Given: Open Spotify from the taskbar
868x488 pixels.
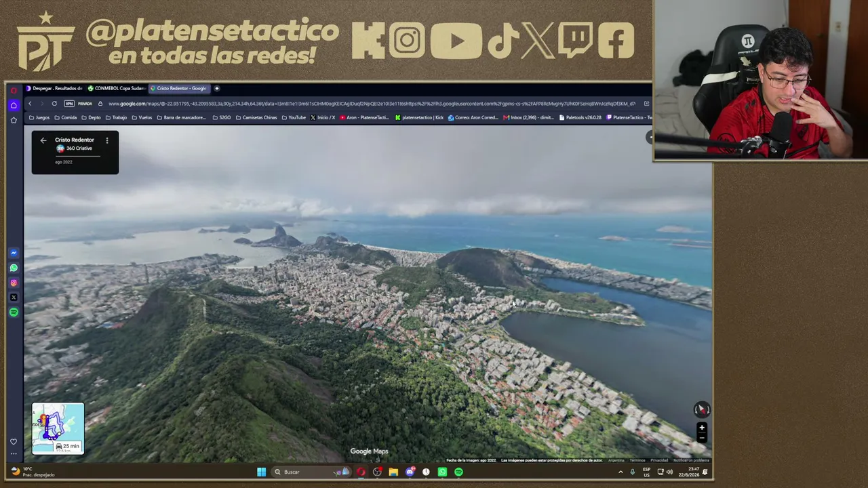Looking at the screenshot, I should point(458,472).
